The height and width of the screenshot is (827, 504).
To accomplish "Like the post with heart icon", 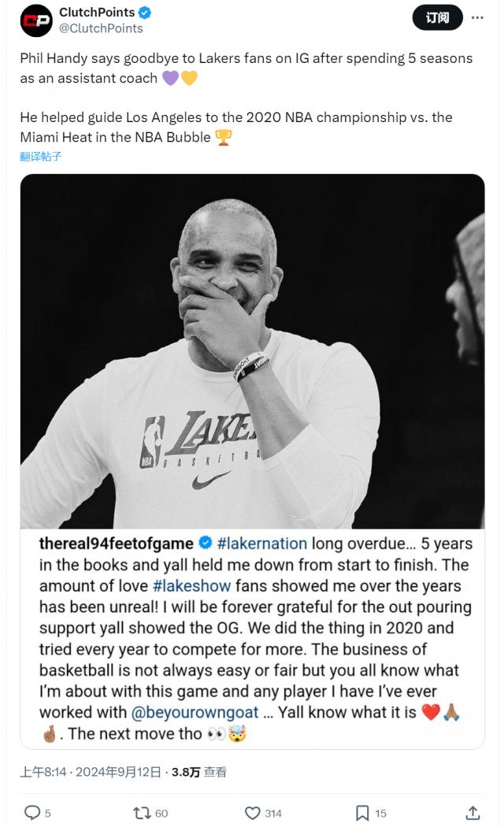I will (253, 813).
